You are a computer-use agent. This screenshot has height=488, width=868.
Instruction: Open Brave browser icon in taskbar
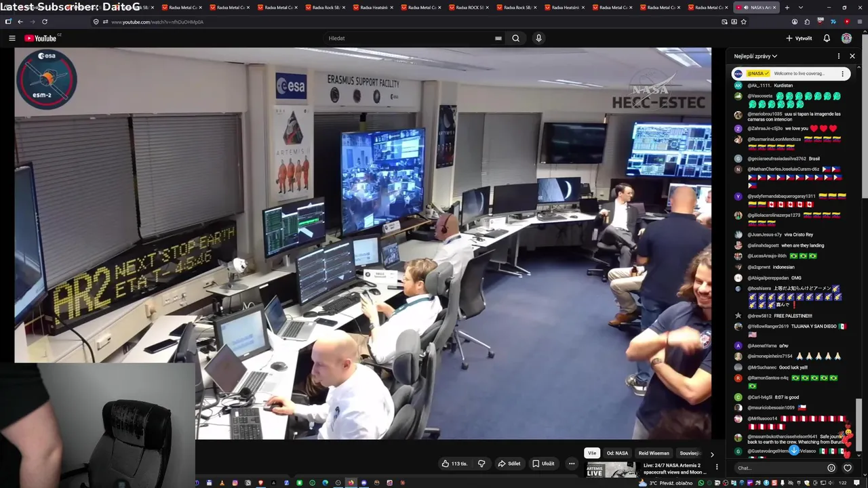pyautogui.click(x=261, y=483)
